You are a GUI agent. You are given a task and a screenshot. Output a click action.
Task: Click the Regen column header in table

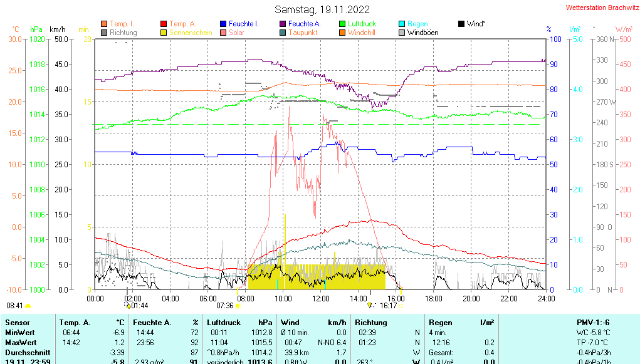tap(440, 322)
